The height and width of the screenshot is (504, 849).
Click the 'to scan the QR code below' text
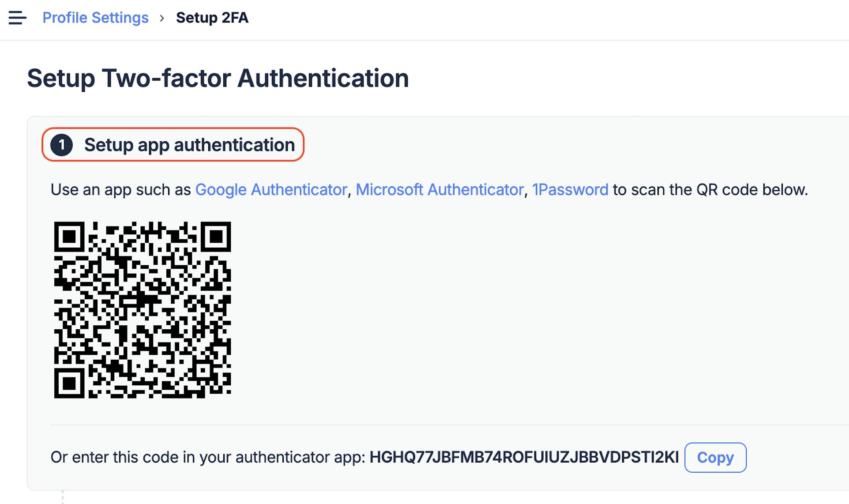coord(710,190)
